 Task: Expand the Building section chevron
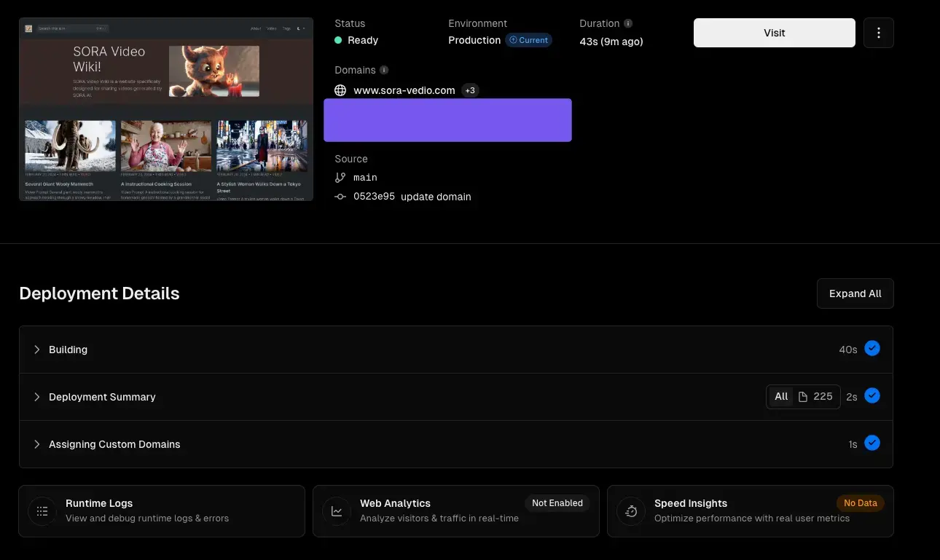[x=36, y=350]
